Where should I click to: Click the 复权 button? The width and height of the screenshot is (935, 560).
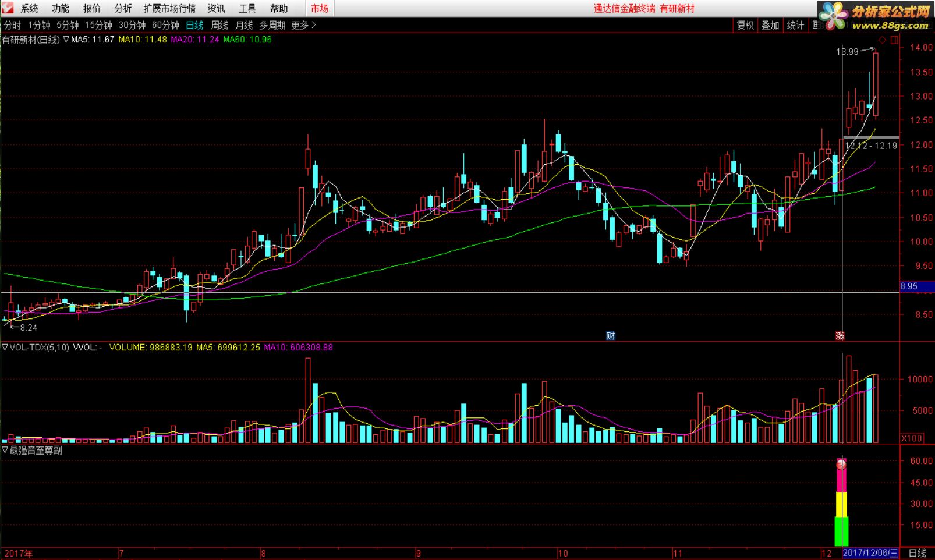[745, 25]
